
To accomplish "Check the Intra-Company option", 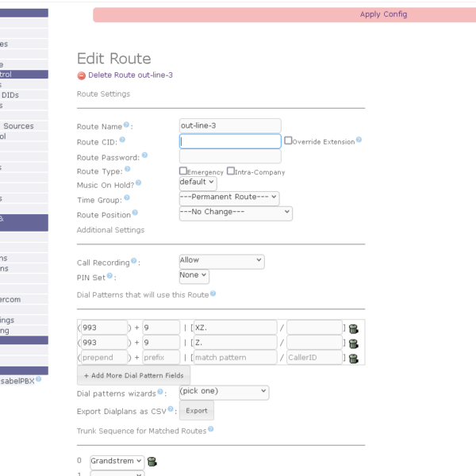I will click(x=230, y=171).
